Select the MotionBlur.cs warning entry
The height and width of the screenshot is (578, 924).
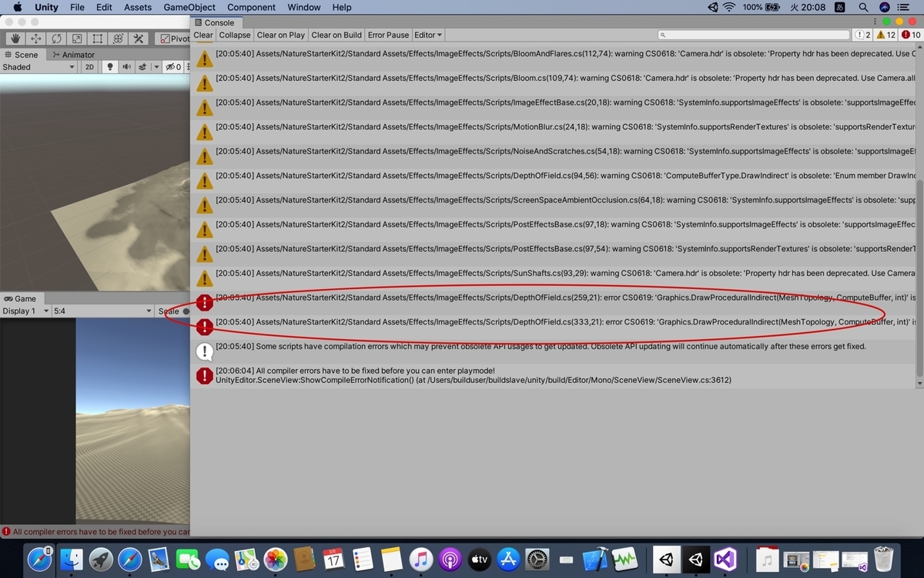[x=553, y=132]
